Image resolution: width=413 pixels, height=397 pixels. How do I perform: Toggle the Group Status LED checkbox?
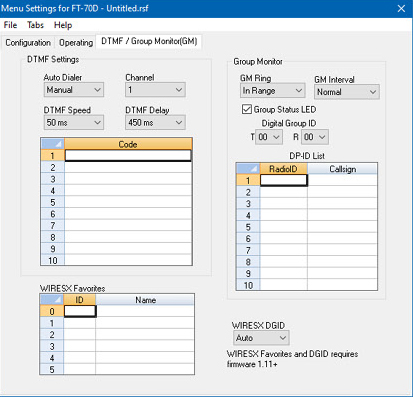click(247, 109)
